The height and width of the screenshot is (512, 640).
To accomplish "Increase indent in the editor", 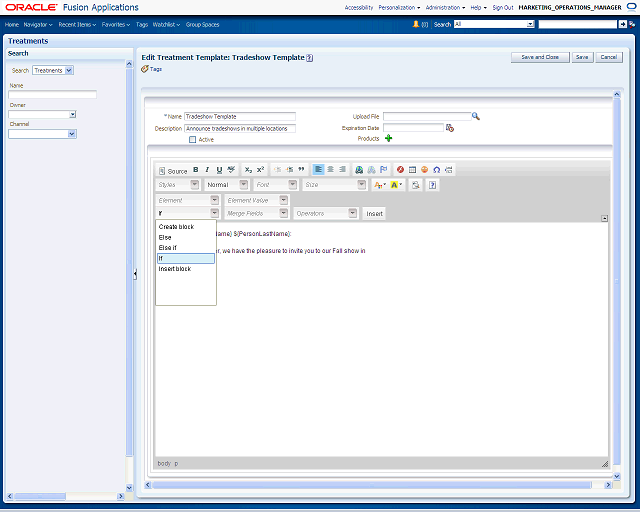I will coord(289,170).
